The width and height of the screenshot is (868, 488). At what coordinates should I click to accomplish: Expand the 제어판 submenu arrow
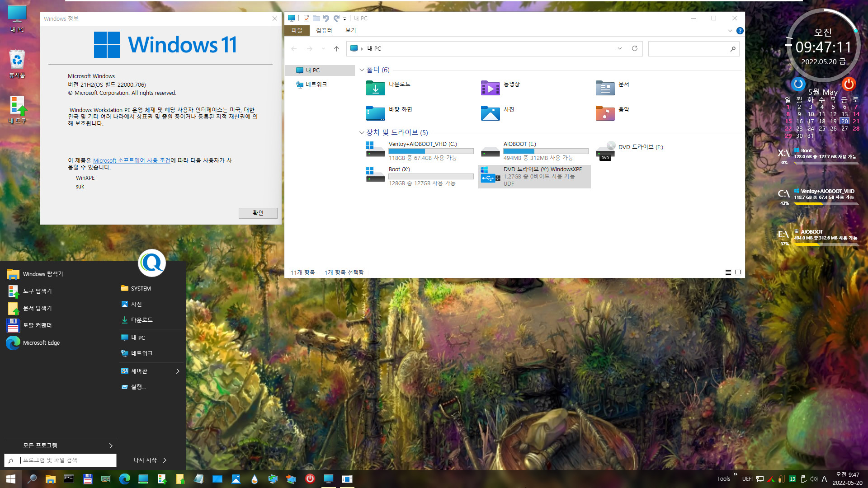pyautogui.click(x=178, y=371)
